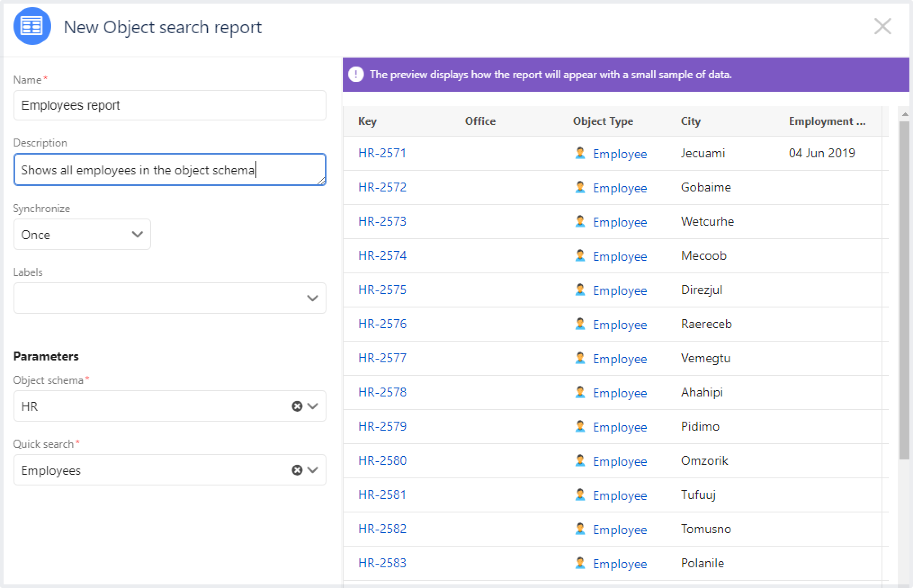Clear the HR object schema selection
Image resolution: width=913 pixels, height=588 pixels.
pyautogui.click(x=297, y=406)
